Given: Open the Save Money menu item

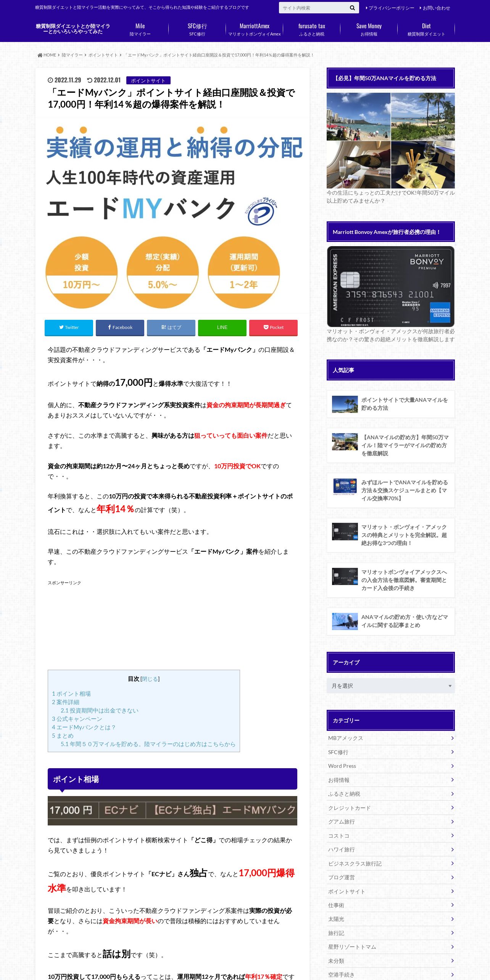Looking at the screenshot, I should 369,29.
